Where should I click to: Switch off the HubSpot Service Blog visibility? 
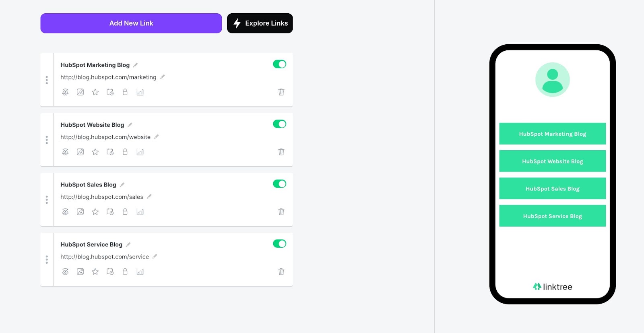(x=279, y=243)
